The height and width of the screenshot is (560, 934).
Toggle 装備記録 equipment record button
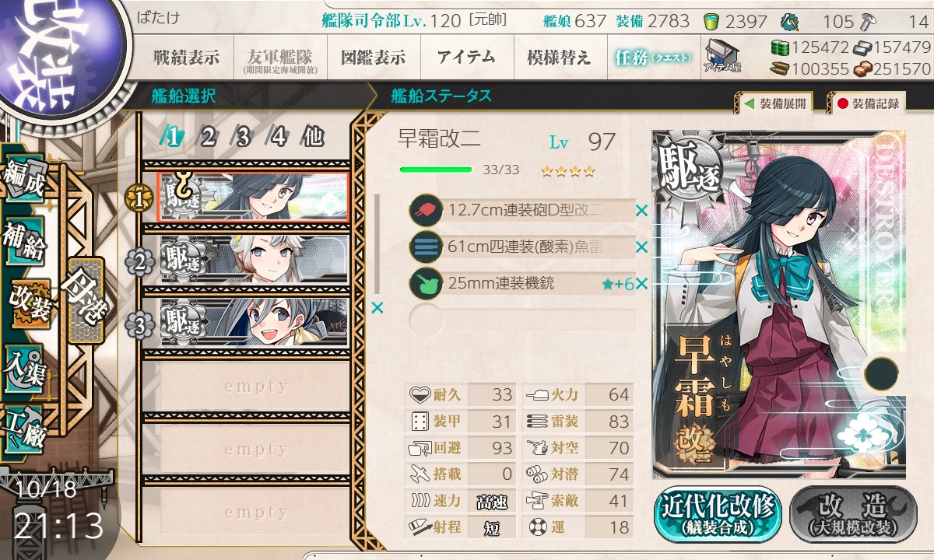868,103
